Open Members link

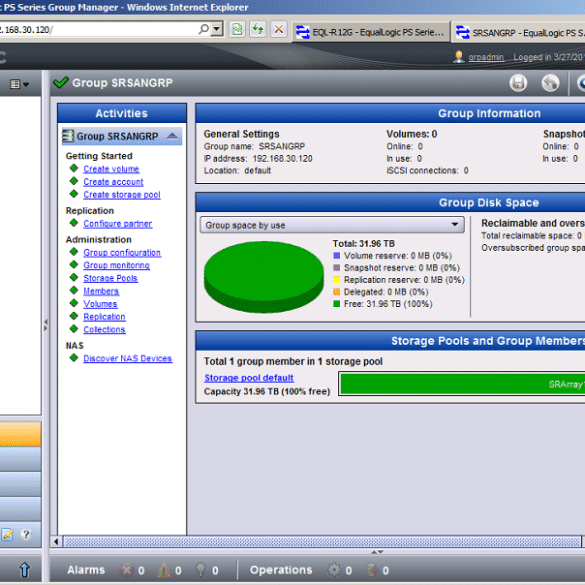(101, 291)
